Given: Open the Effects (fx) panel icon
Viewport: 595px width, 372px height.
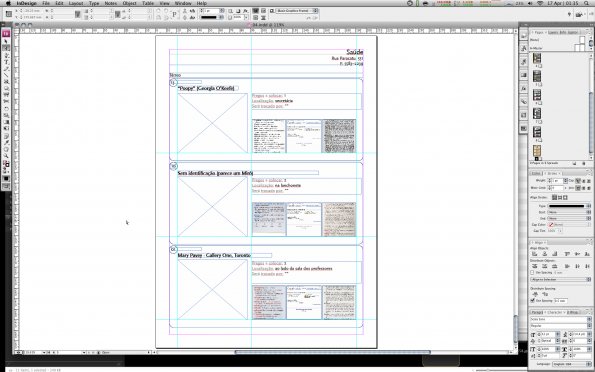Looking at the screenshot, I should (524, 88).
